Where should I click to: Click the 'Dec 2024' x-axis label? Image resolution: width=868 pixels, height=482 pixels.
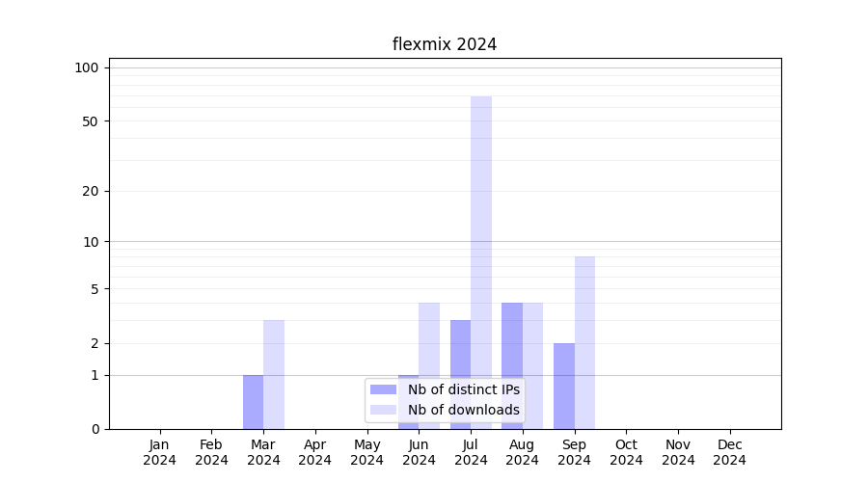[729, 452]
